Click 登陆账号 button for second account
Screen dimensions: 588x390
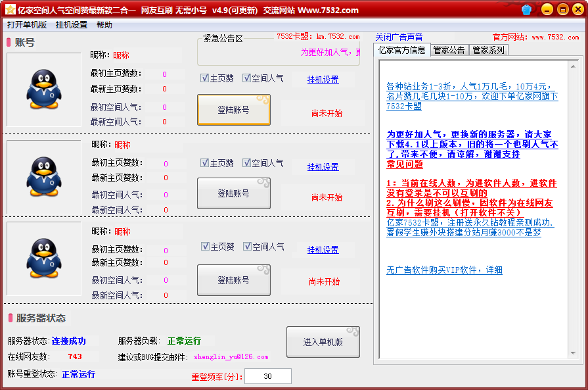click(234, 193)
